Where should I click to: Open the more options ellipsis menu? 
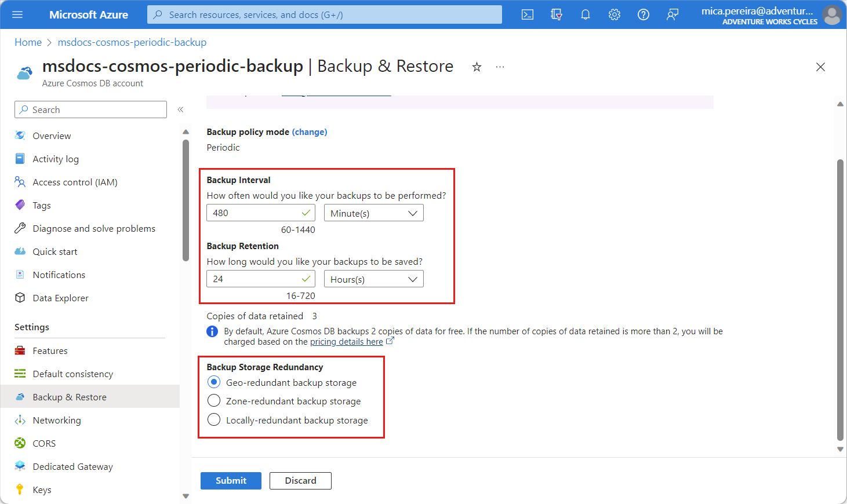point(500,67)
